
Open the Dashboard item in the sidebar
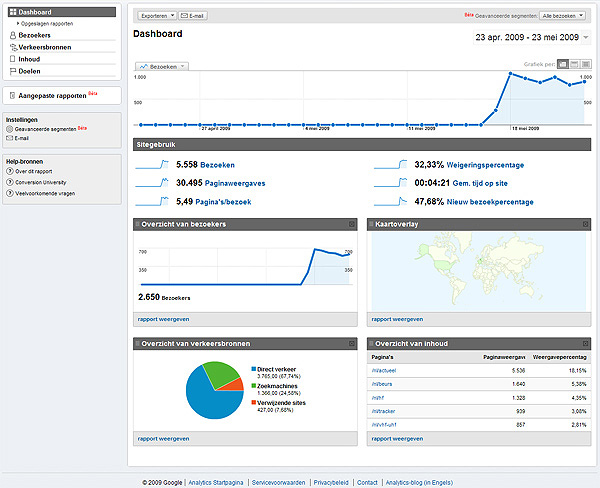tap(62, 12)
